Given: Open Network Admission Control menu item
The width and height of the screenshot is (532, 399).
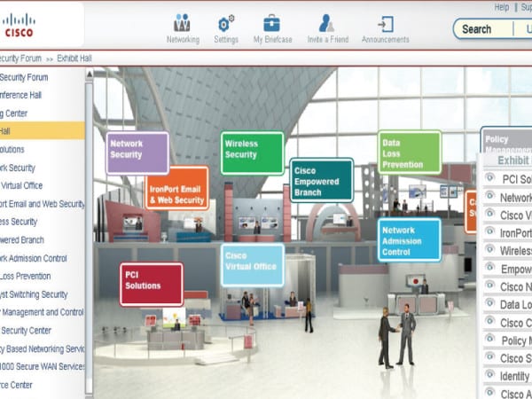Looking at the screenshot, I should point(34,258).
